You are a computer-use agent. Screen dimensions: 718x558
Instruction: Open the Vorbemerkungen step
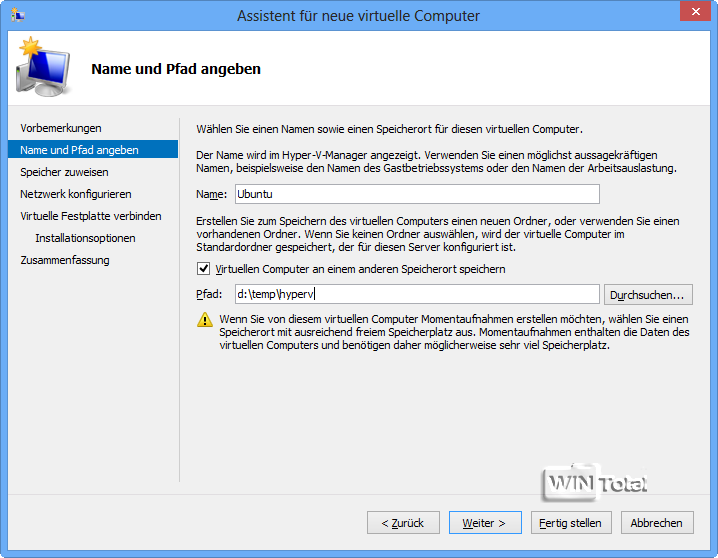pos(61,128)
